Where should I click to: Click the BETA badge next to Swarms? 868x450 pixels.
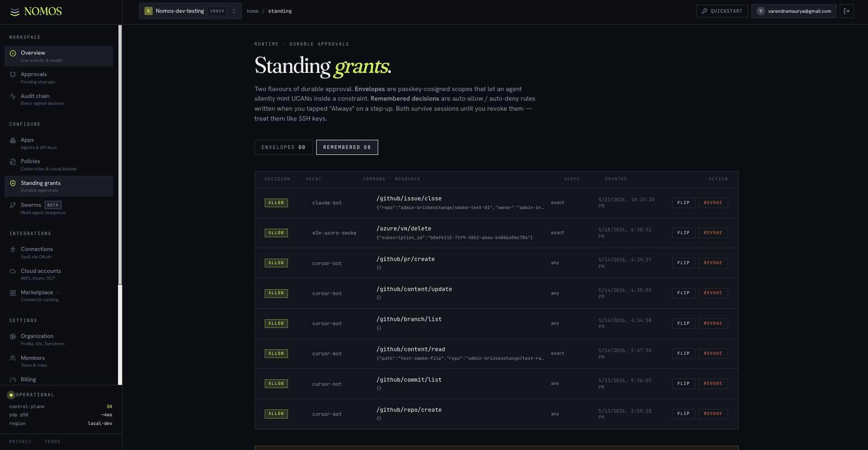[x=53, y=205]
